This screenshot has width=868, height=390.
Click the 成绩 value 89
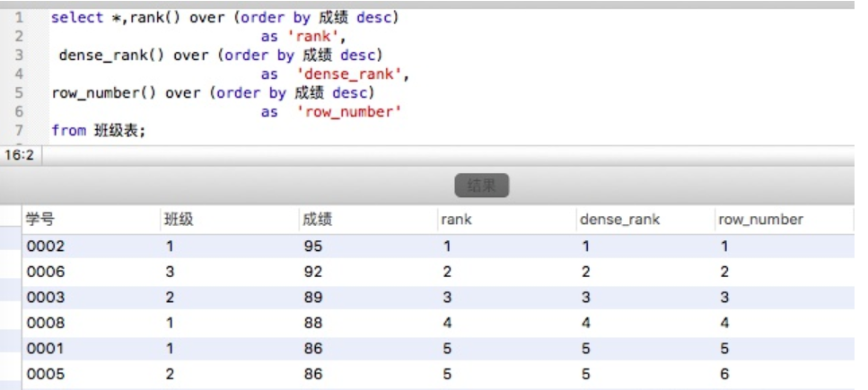pyautogui.click(x=312, y=298)
